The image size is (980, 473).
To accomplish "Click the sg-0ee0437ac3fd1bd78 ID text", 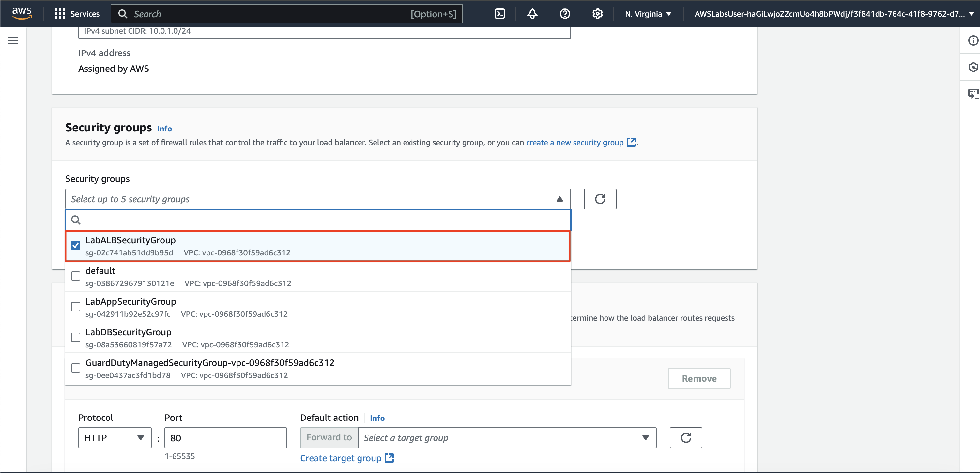I will (x=128, y=375).
